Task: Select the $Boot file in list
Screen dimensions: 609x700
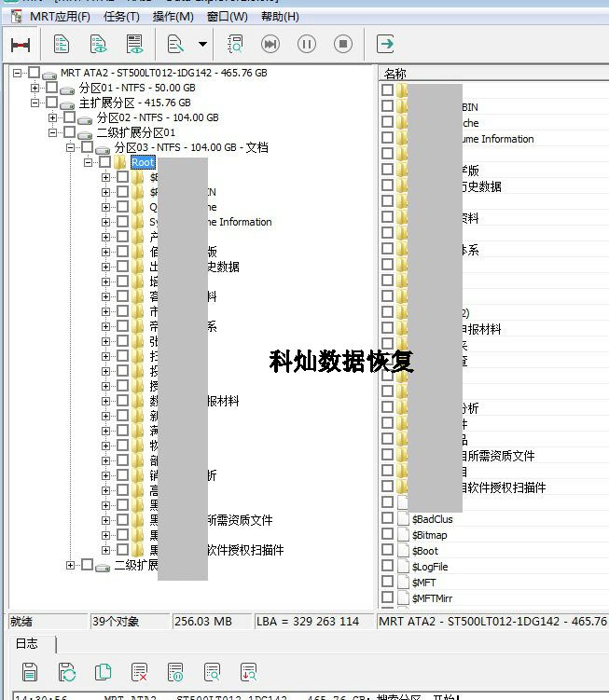Action: click(425, 551)
